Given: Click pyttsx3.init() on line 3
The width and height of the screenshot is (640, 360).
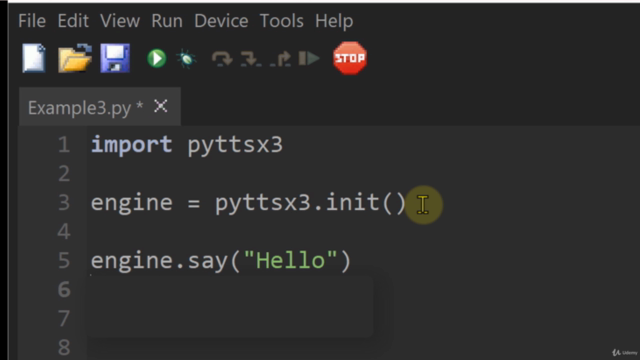Looking at the screenshot, I should point(311,203).
